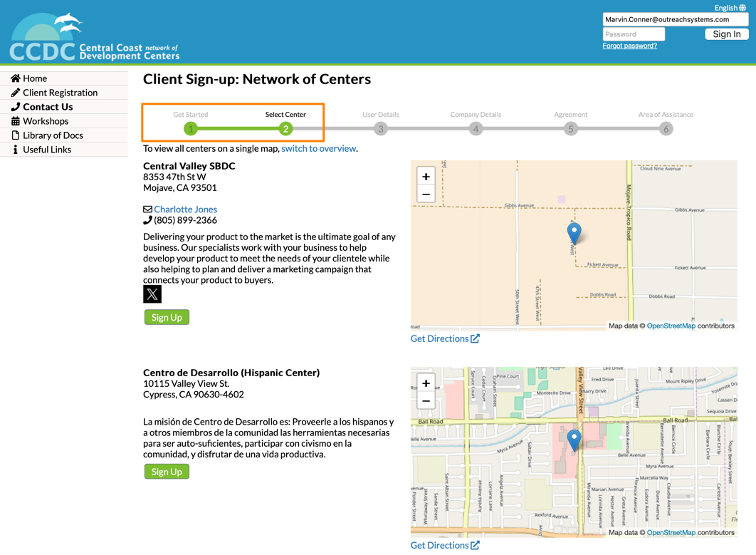
Task: Go back to step 1 Get Started
Action: (x=191, y=129)
